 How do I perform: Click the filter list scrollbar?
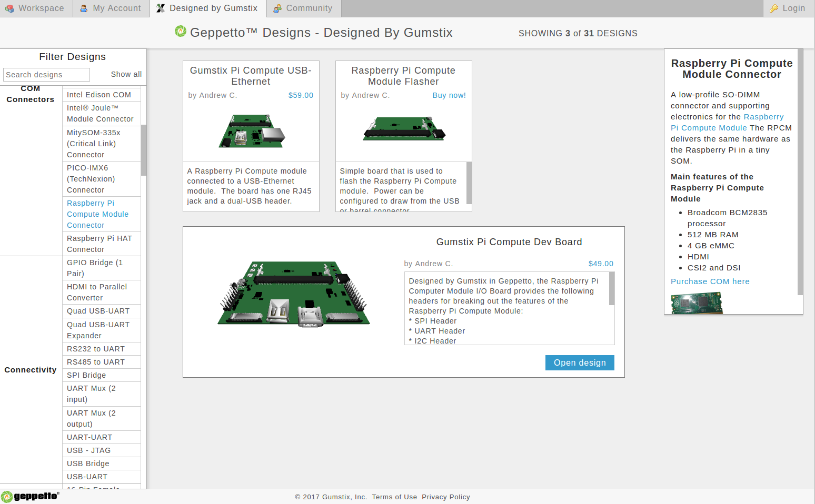click(144, 150)
